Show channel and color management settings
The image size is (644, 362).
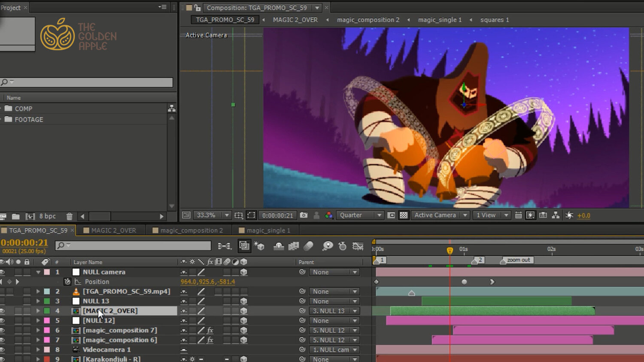click(329, 215)
